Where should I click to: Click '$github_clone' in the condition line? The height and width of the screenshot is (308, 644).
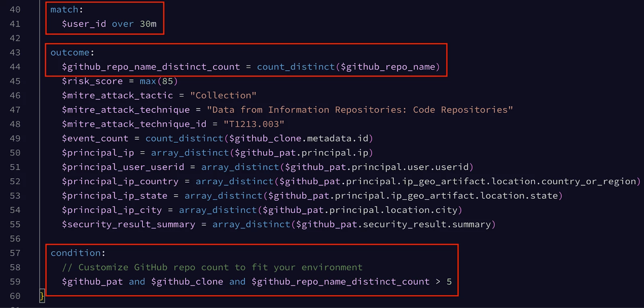tap(187, 282)
